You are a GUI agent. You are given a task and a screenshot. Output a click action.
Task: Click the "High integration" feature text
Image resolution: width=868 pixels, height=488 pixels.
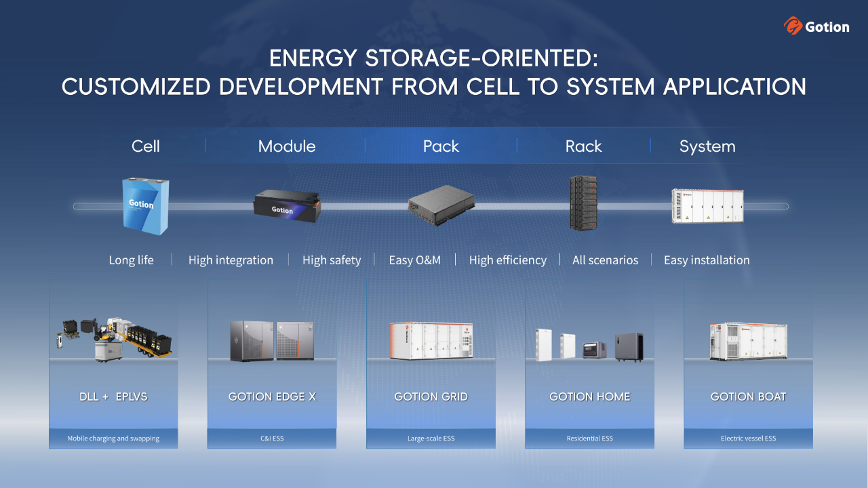click(x=231, y=260)
